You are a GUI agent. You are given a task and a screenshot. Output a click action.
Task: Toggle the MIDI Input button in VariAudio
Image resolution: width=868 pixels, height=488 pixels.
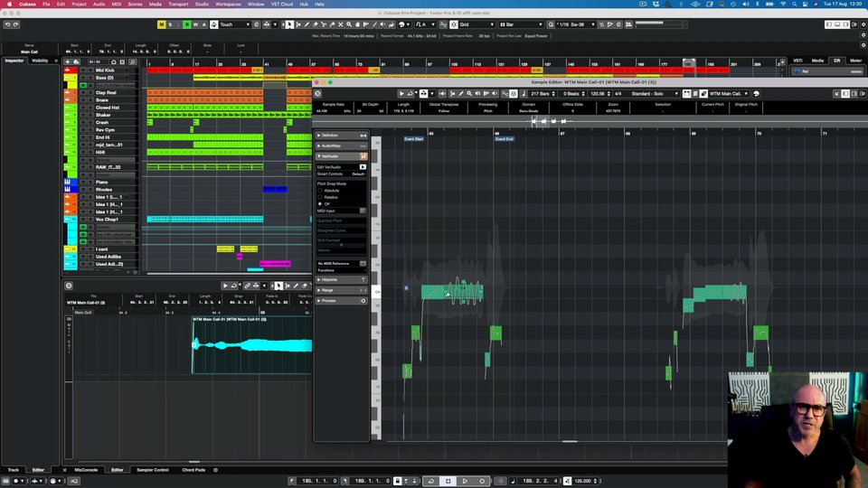pyautogui.click(x=363, y=211)
